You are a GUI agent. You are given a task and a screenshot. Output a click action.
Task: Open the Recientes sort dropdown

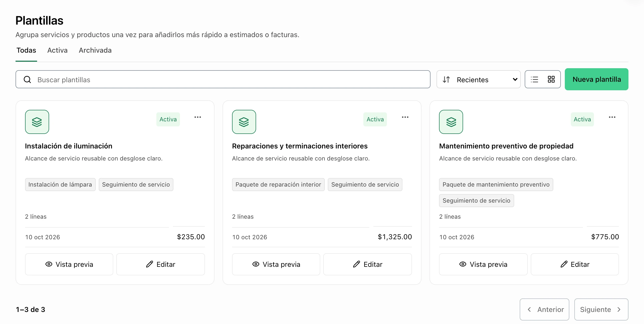pyautogui.click(x=478, y=79)
